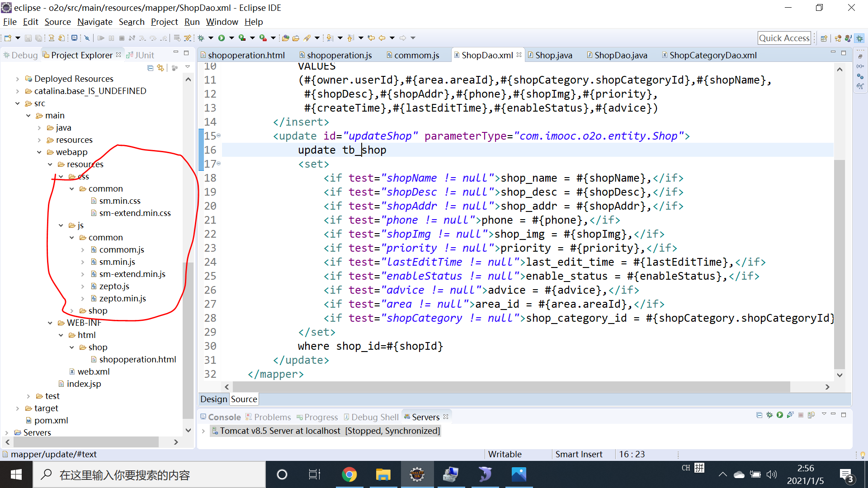This screenshot has width=868, height=488.
Task: Toggle Skip All Breakpoints button
Action: tap(87, 38)
